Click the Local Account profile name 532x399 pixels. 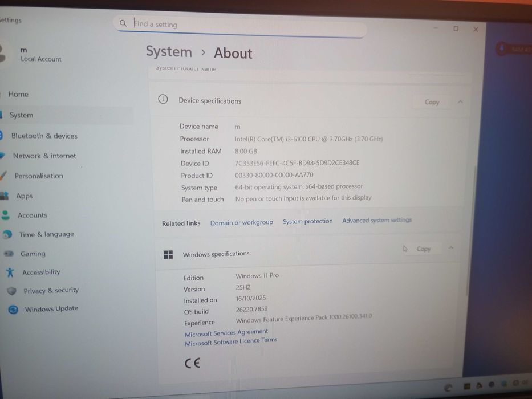pyautogui.click(x=40, y=59)
